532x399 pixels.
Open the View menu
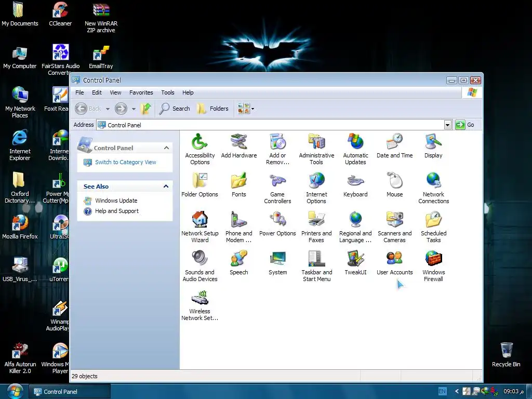[x=115, y=92]
